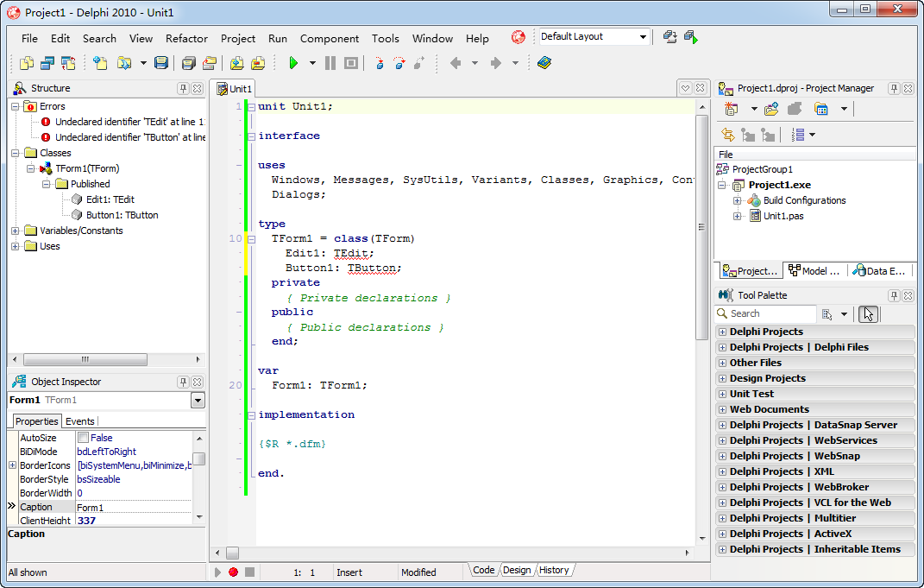924x588 pixels.
Task: Click the Tool Palette categories filter icon
Action: (827, 314)
